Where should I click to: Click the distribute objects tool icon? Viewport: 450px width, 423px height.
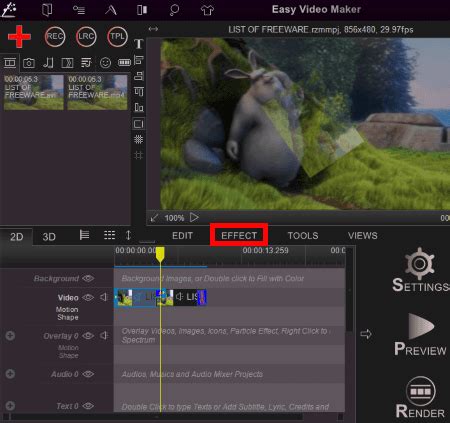(x=139, y=107)
